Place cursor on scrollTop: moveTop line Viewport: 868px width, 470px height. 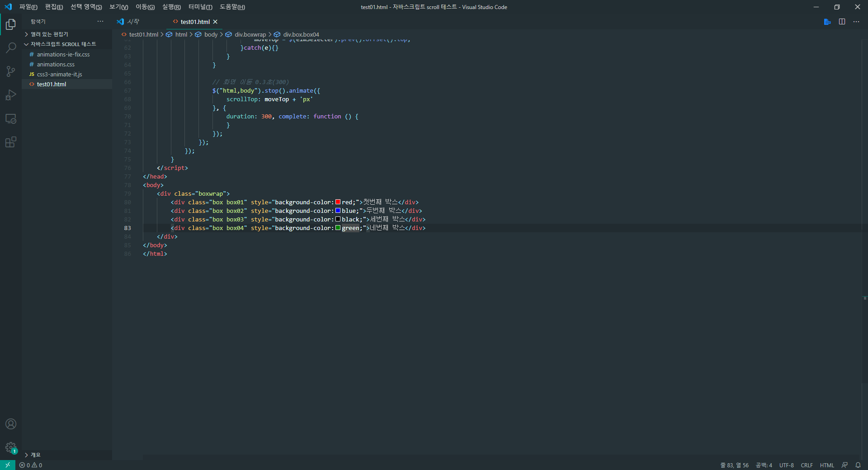[x=269, y=99]
